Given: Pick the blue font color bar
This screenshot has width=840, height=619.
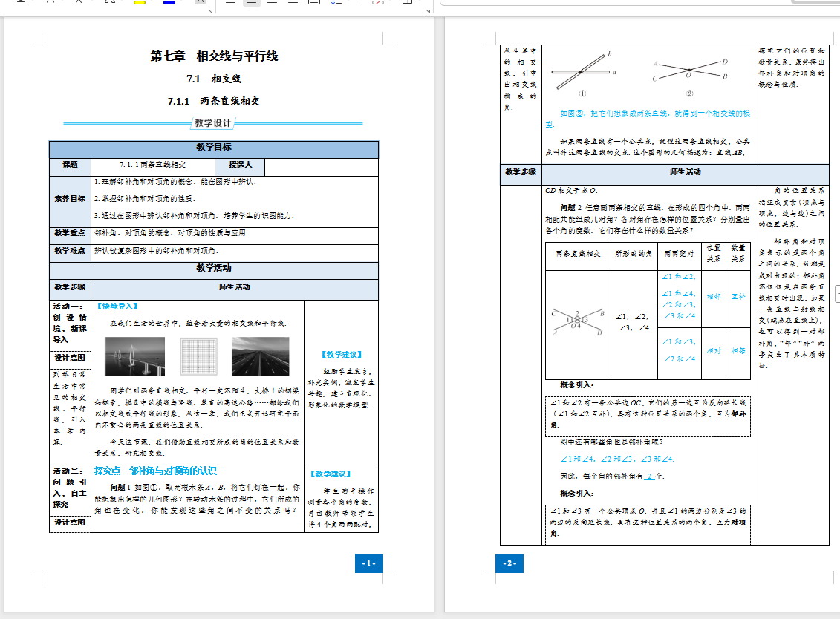Looking at the screenshot, I should pos(169,3).
